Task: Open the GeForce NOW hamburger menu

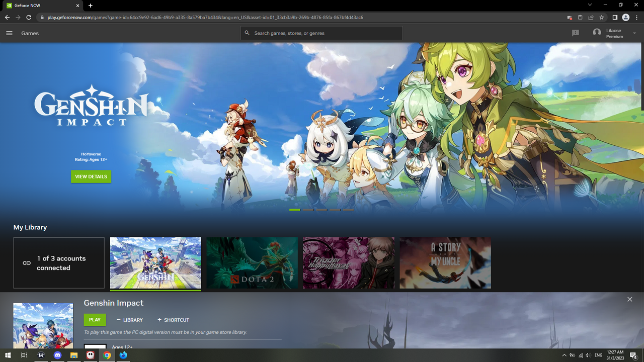Action: point(9,33)
